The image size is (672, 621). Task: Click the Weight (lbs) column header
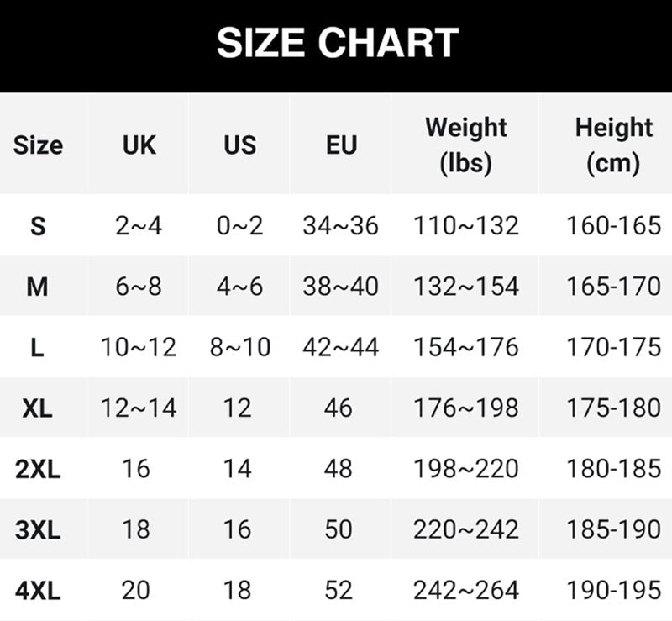[466, 145]
